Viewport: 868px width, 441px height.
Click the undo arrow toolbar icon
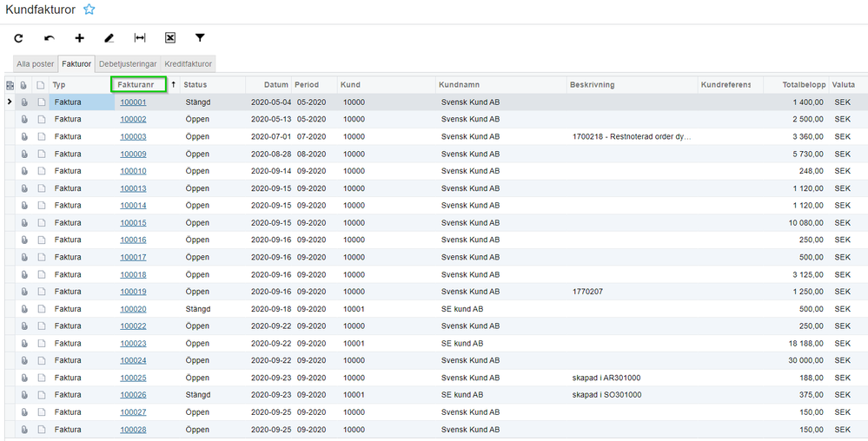click(x=50, y=38)
